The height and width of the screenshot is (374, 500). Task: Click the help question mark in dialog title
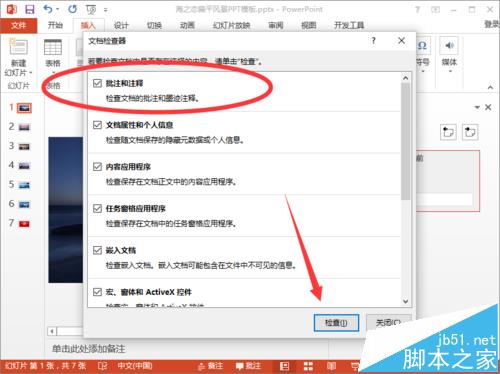373,41
